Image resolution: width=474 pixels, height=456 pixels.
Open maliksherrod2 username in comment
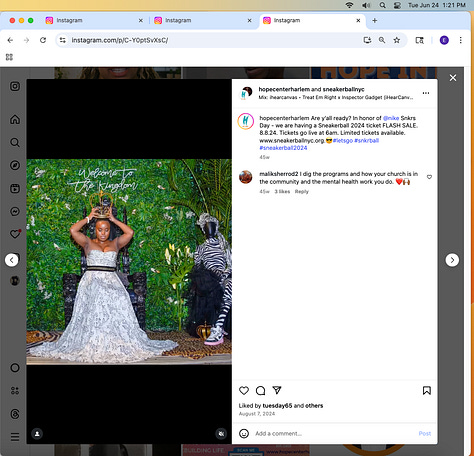(279, 174)
